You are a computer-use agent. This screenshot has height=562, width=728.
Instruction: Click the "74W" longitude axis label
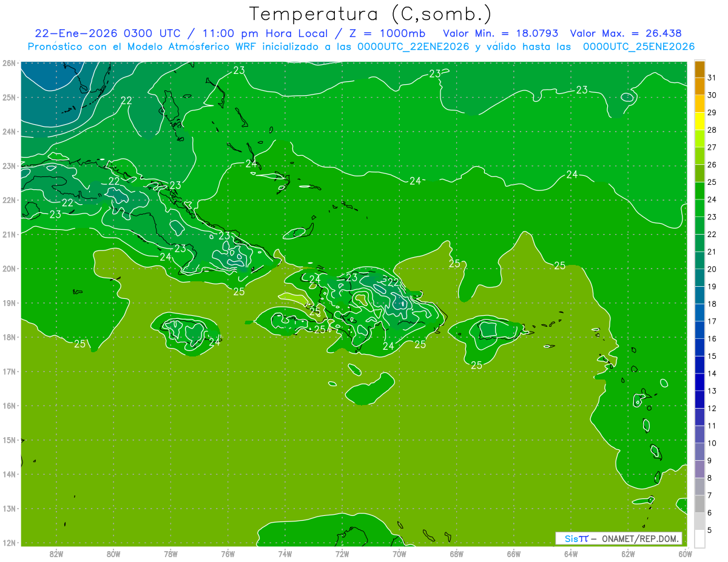(x=285, y=554)
